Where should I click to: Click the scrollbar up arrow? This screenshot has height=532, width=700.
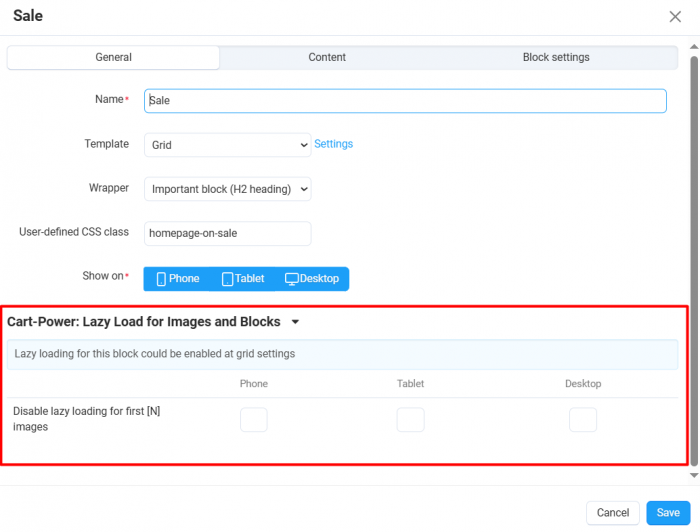[x=694, y=47]
